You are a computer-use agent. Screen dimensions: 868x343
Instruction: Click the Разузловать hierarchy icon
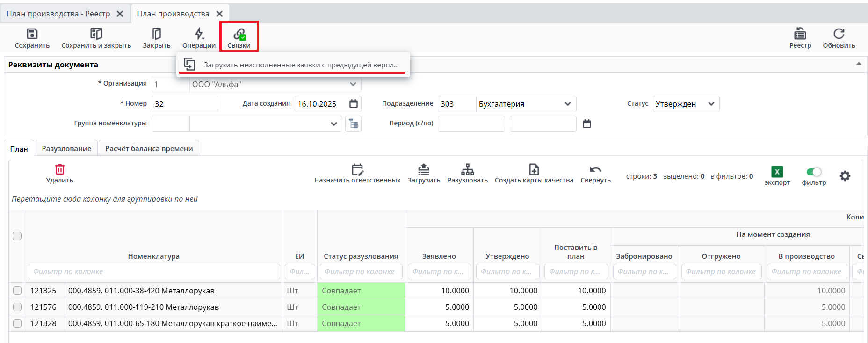[x=467, y=170]
